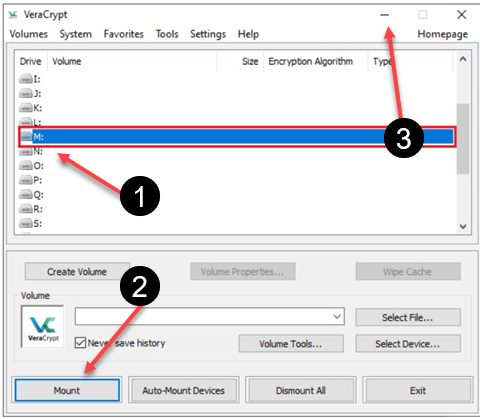Expand the volume path dropdown arrow
The image size is (480, 419).
pyautogui.click(x=337, y=317)
